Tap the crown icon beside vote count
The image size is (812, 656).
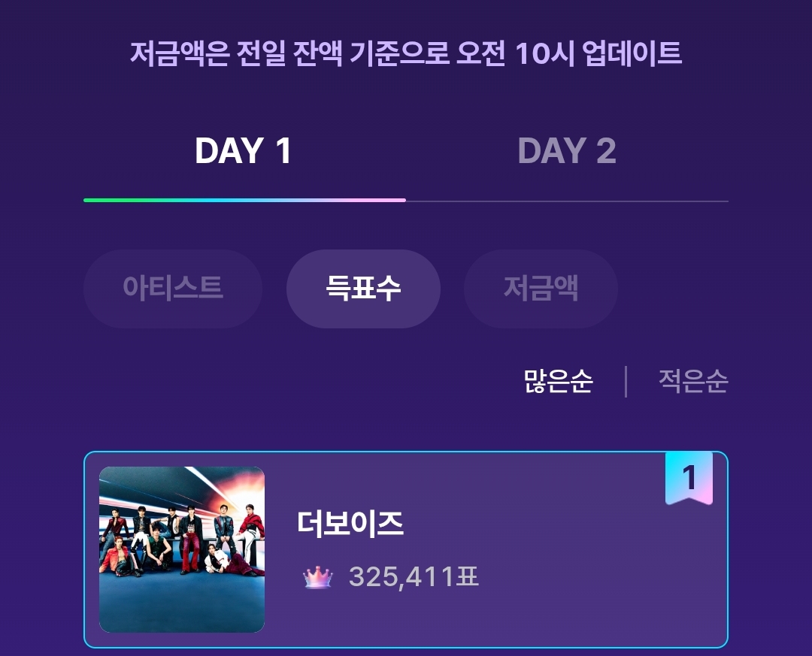[317, 578]
